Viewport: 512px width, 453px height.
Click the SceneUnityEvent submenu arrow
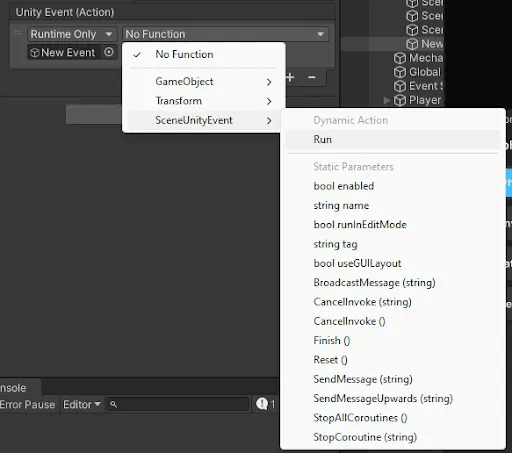(269, 121)
